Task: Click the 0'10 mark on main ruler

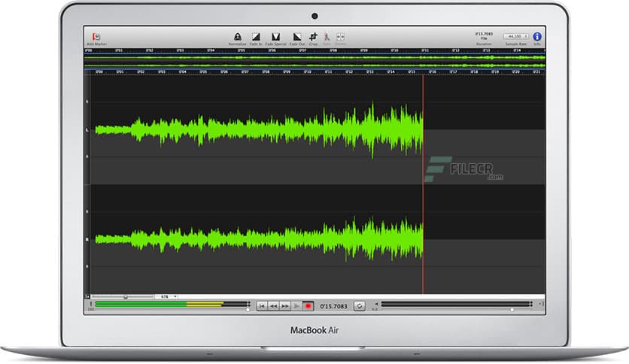Action: (307, 71)
